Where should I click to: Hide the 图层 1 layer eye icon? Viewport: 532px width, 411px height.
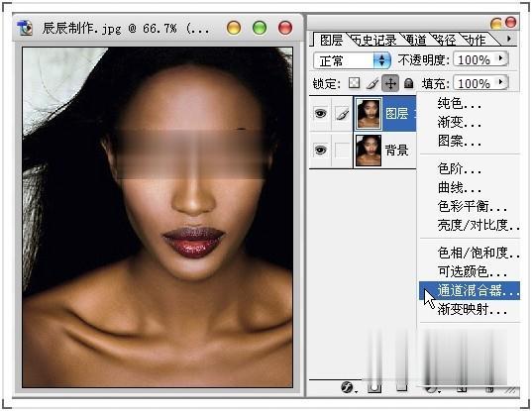320,113
